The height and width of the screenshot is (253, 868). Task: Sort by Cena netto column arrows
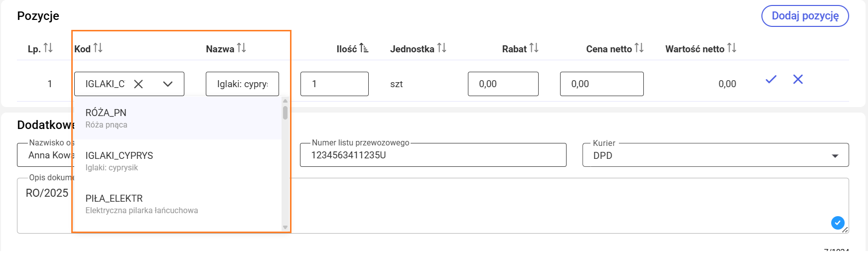pos(639,48)
